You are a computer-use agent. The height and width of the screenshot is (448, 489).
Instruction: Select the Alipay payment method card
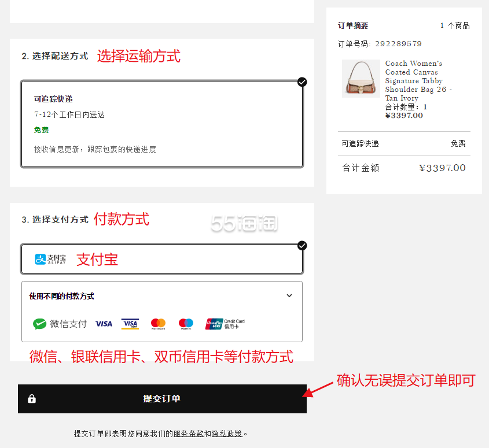tap(162, 259)
